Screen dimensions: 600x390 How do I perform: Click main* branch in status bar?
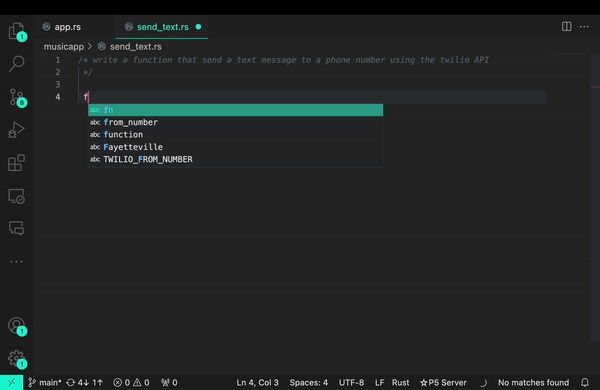(45, 382)
